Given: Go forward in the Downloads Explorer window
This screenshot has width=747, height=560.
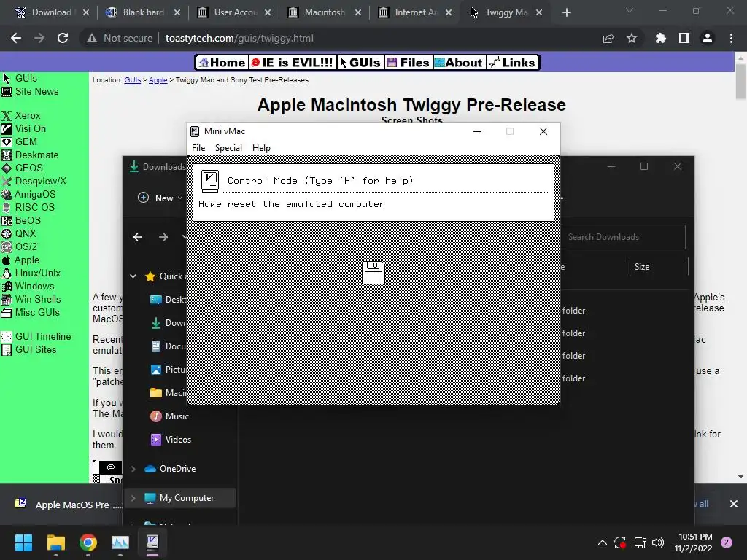Looking at the screenshot, I should point(163,237).
